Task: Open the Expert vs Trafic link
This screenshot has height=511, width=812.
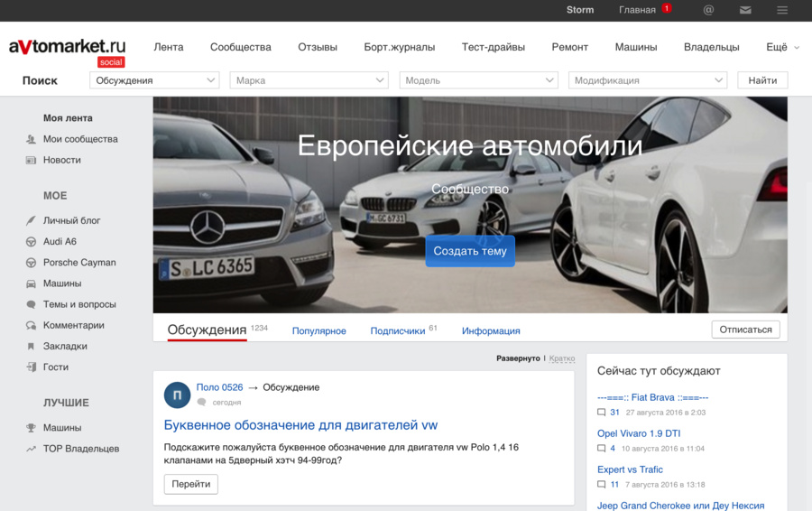Action: 630,469
